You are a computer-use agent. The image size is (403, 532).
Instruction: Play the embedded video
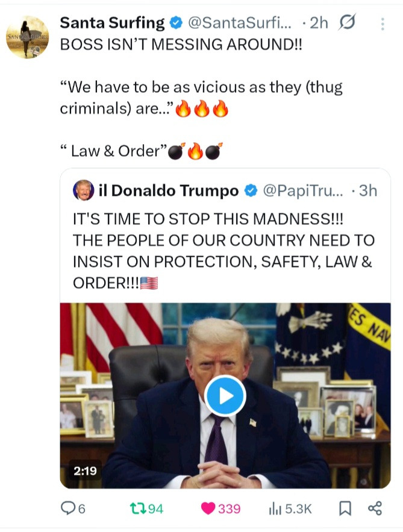click(x=225, y=396)
